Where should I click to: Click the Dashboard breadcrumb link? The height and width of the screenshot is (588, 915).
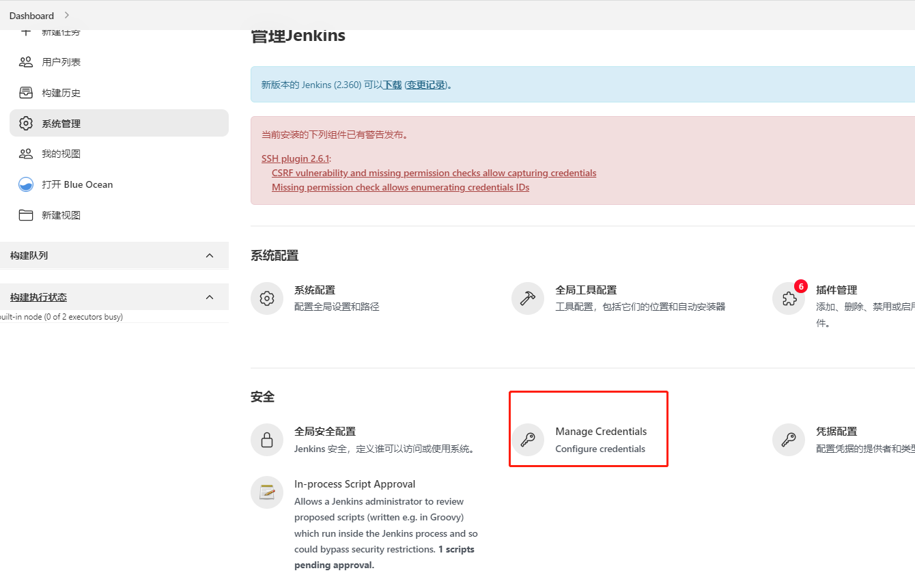(31, 16)
